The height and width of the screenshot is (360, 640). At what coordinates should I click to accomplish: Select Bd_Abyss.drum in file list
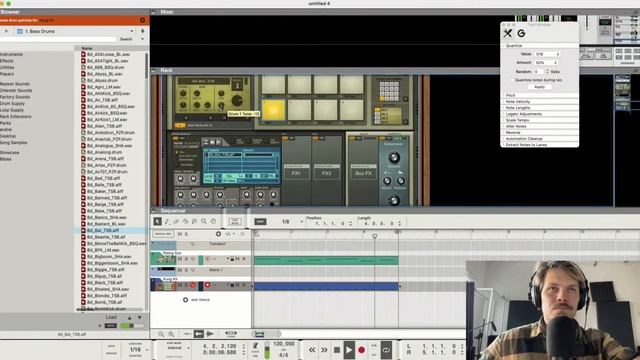[102, 80]
